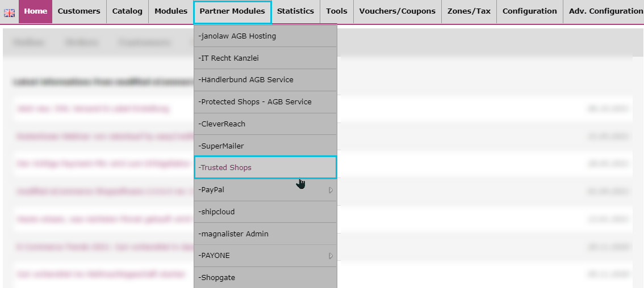Choose janolaw AGB Hosting entry
The height and width of the screenshot is (288, 644).
[x=265, y=36]
